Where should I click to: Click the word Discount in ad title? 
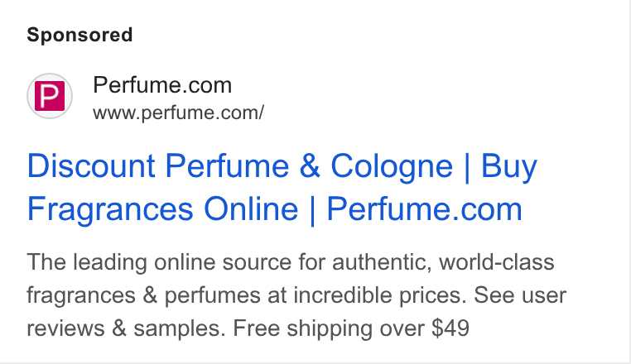[91, 165]
